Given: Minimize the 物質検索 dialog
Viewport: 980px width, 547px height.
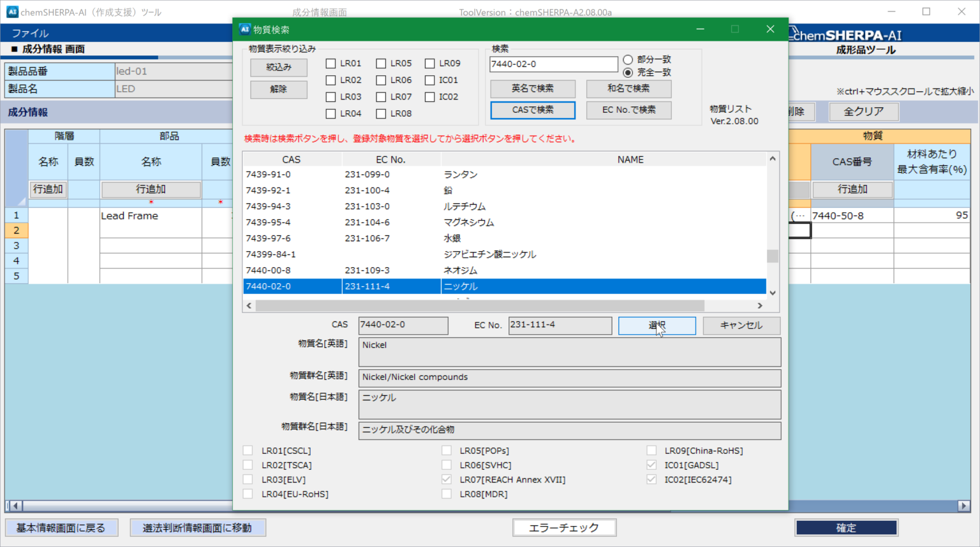Looking at the screenshot, I should tap(700, 29).
